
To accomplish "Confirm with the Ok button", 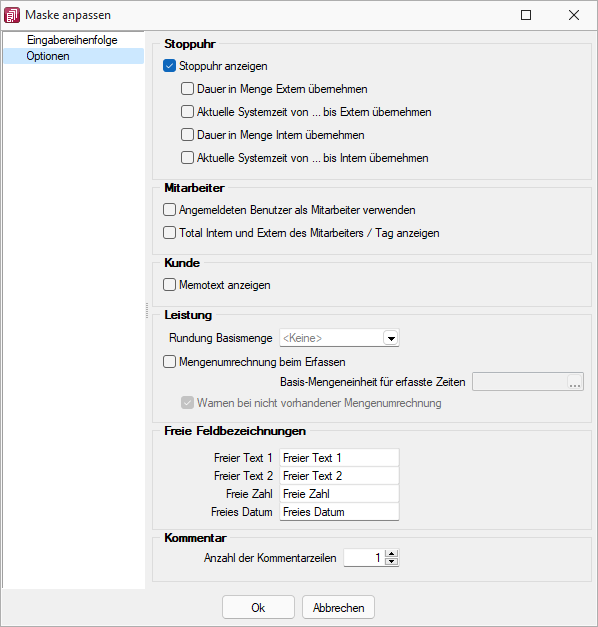I will click(x=258, y=608).
